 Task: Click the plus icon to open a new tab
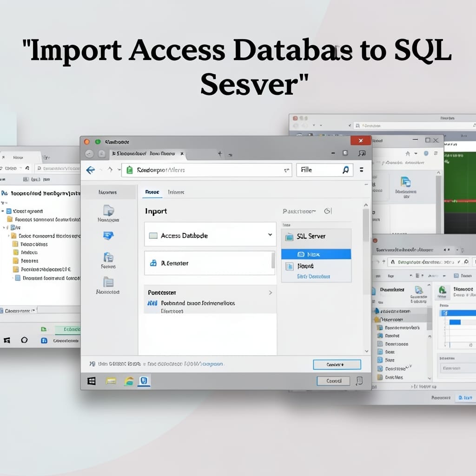click(x=220, y=154)
